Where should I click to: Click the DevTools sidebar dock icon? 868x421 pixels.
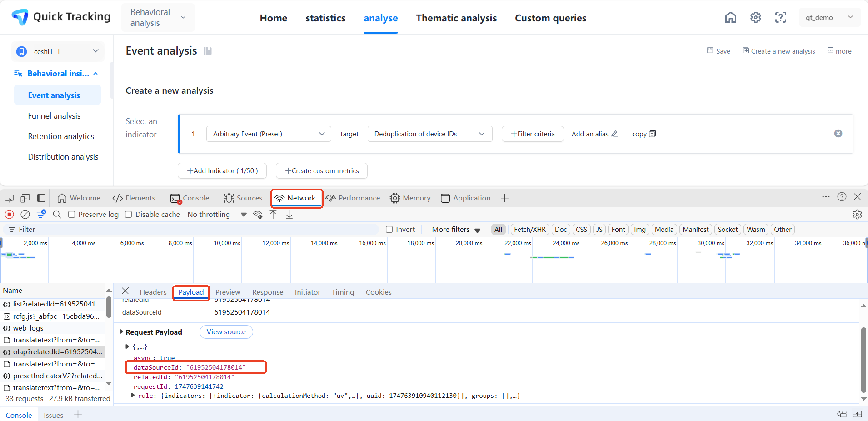pyautogui.click(x=41, y=198)
